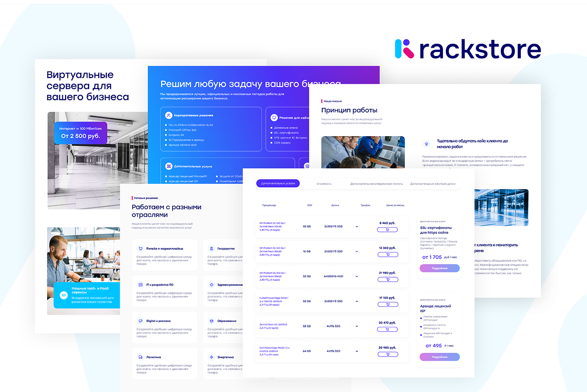
Task: Click Microsoft Office 365 list item
Action: tap(182, 130)
